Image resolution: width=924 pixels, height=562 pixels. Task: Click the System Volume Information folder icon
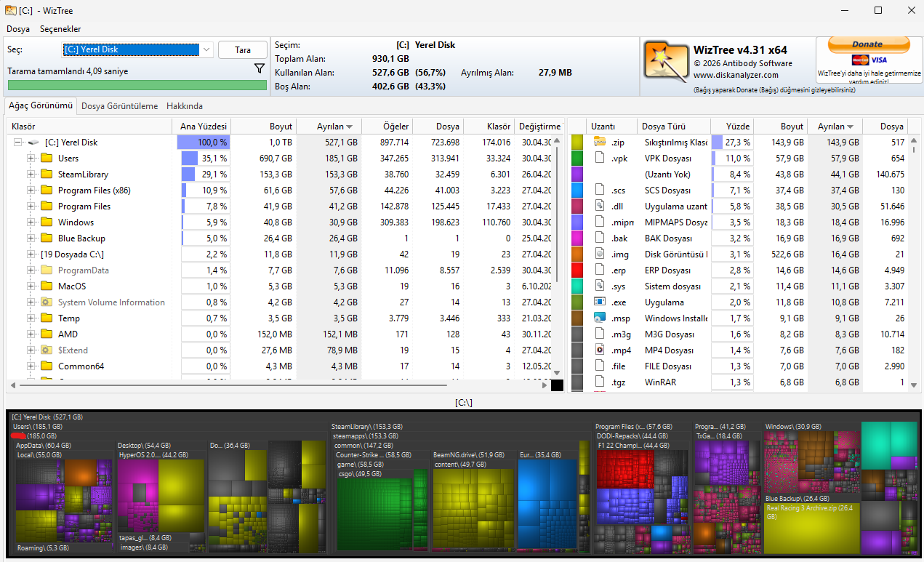click(x=47, y=302)
